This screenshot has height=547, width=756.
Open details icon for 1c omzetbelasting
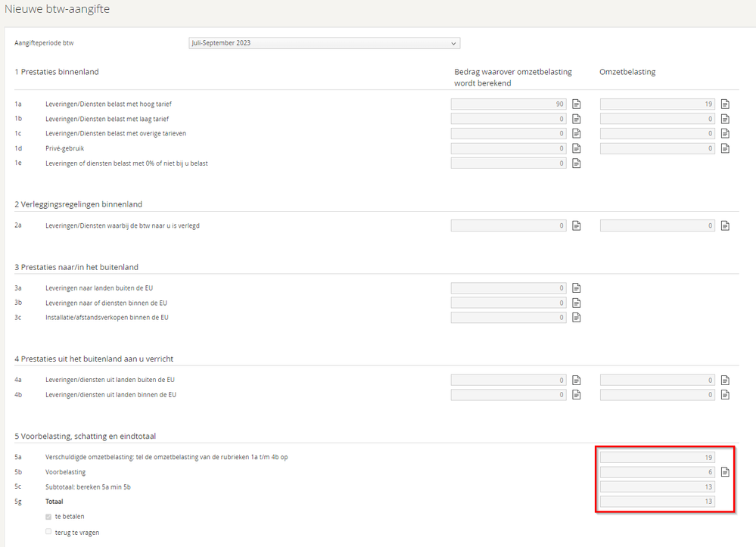pos(725,133)
